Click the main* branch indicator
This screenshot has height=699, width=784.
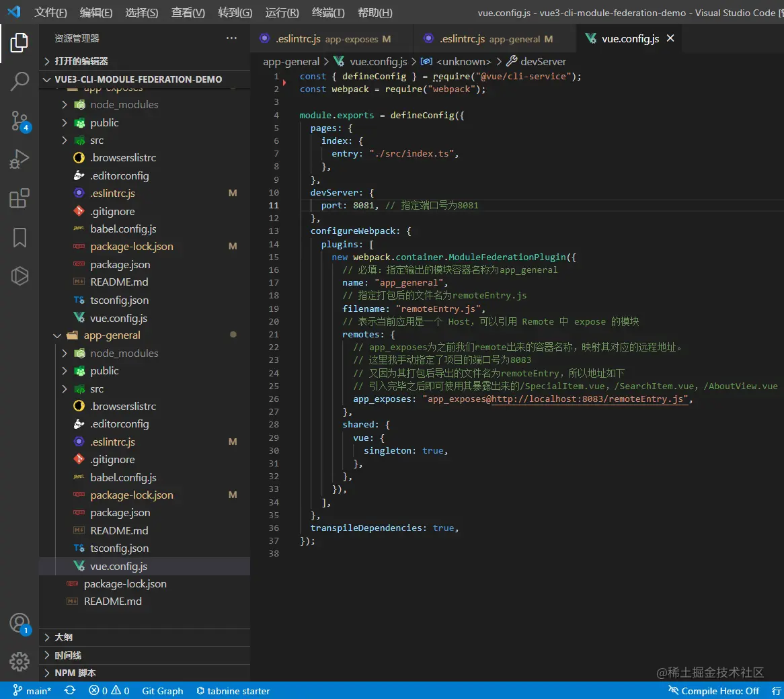pos(32,690)
